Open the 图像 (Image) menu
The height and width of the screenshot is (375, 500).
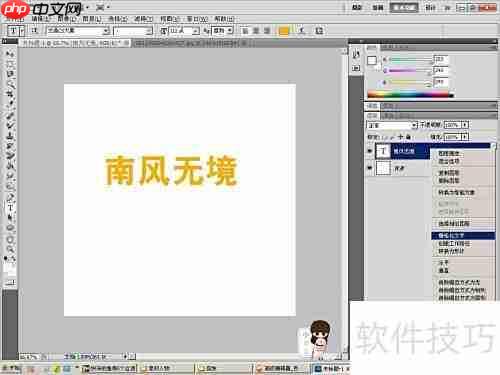click(66, 19)
